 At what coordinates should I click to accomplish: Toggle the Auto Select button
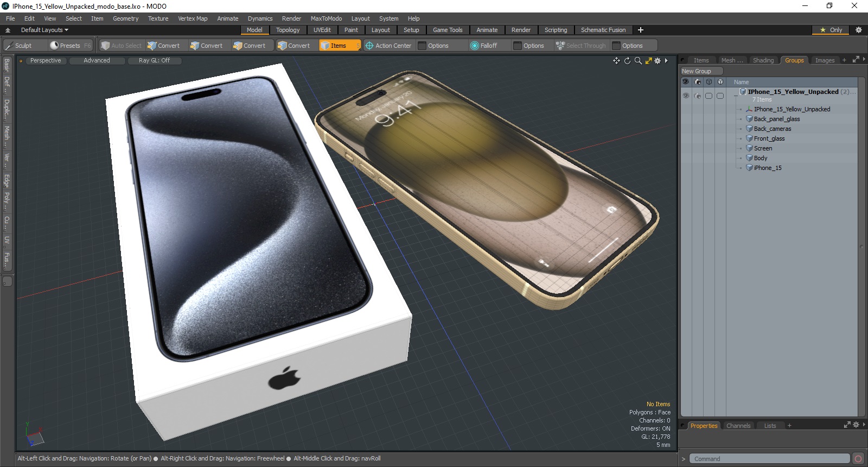121,46
